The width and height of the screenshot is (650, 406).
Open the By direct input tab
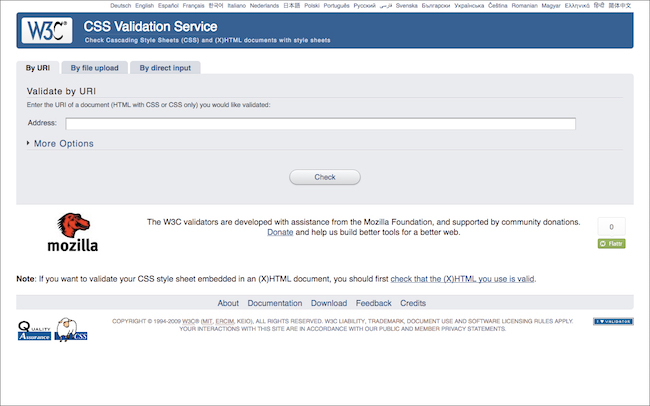pos(164,68)
